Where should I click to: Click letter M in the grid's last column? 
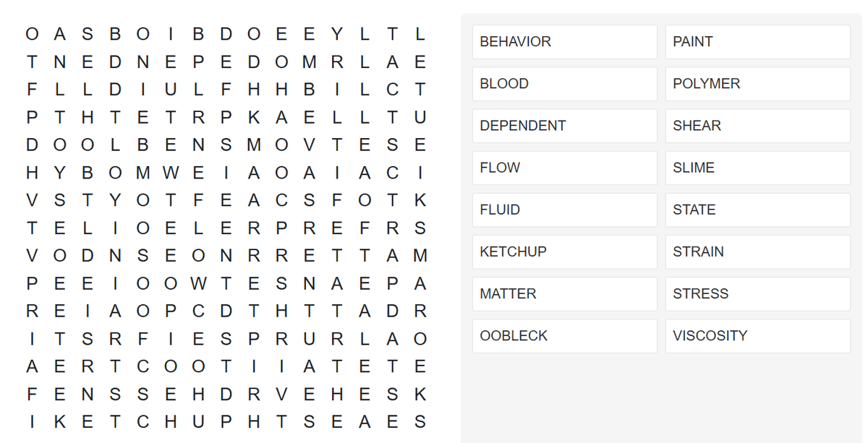[x=420, y=256]
